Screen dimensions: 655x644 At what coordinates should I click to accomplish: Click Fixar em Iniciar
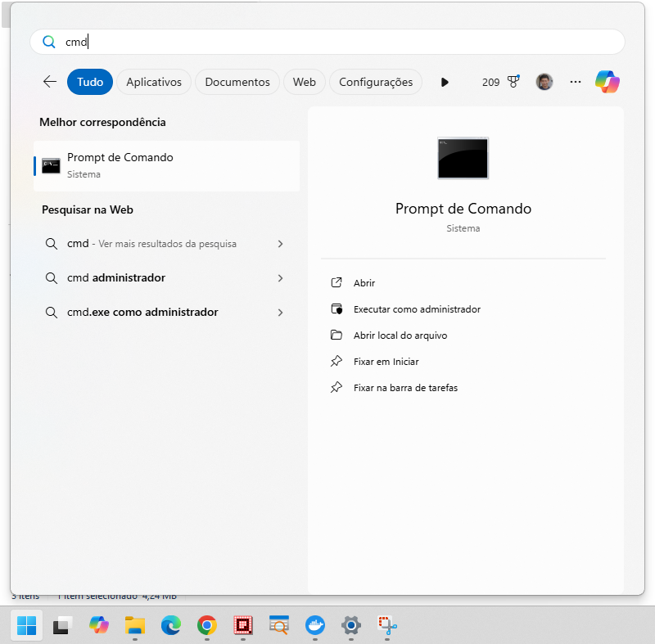386,362
